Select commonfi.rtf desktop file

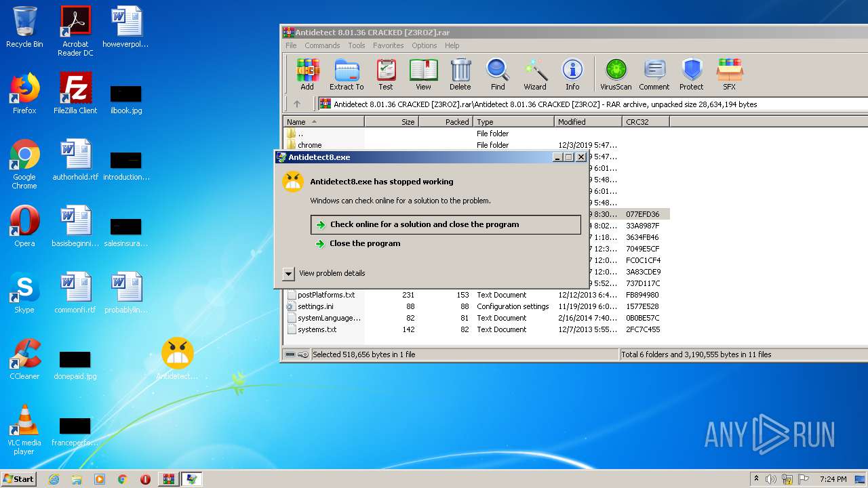pyautogui.click(x=75, y=293)
